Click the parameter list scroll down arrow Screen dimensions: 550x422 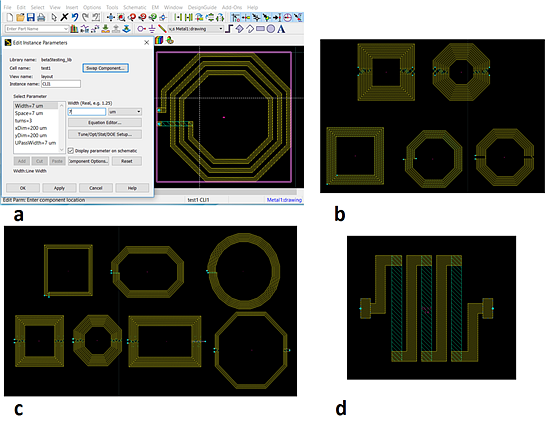coord(62,150)
